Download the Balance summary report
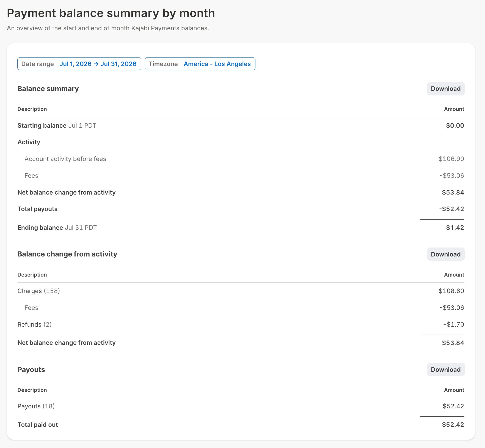This screenshot has height=448, width=485. click(446, 89)
